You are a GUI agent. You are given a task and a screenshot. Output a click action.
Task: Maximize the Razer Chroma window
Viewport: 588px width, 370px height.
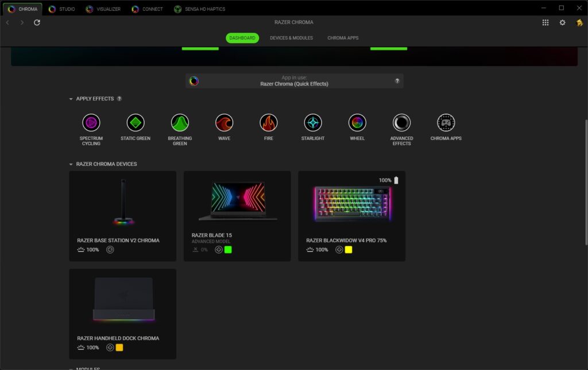click(562, 8)
